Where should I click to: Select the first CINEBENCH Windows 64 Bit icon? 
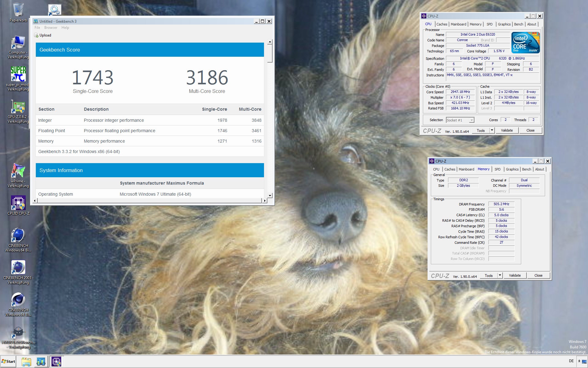click(x=18, y=240)
